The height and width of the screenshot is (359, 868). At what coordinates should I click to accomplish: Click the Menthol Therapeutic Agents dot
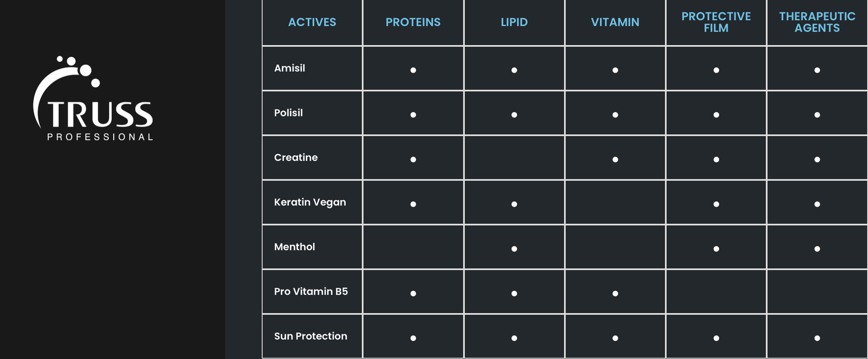point(817,249)
